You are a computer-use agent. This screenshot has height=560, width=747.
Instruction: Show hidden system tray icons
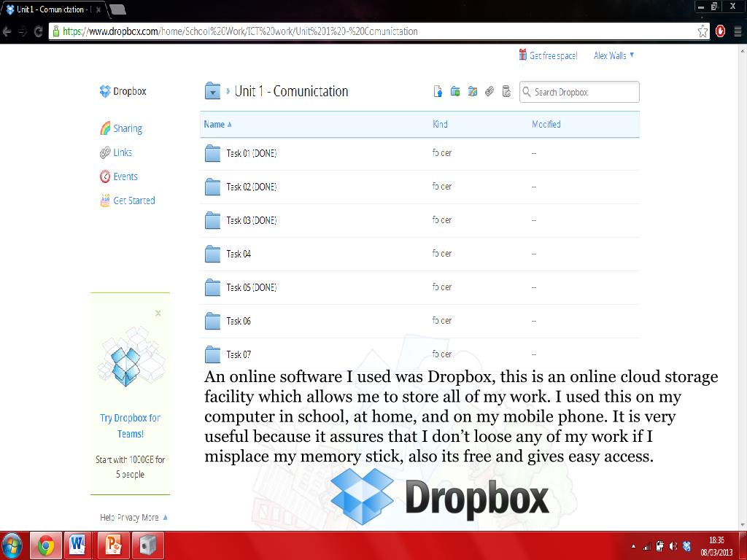click(634, 546)
